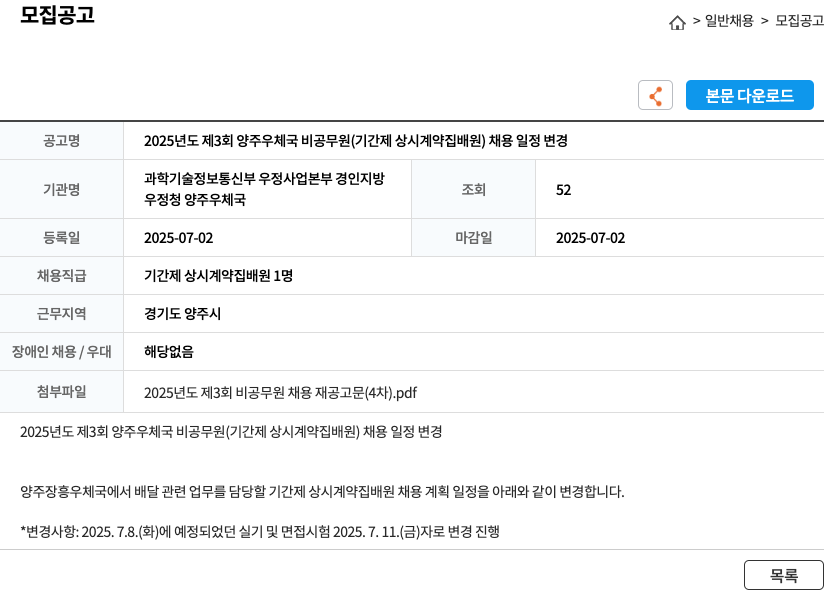The width and height of the screenshot is (824, 590).
Task: Click the 등록일 label cell
Action: point(61,237)
